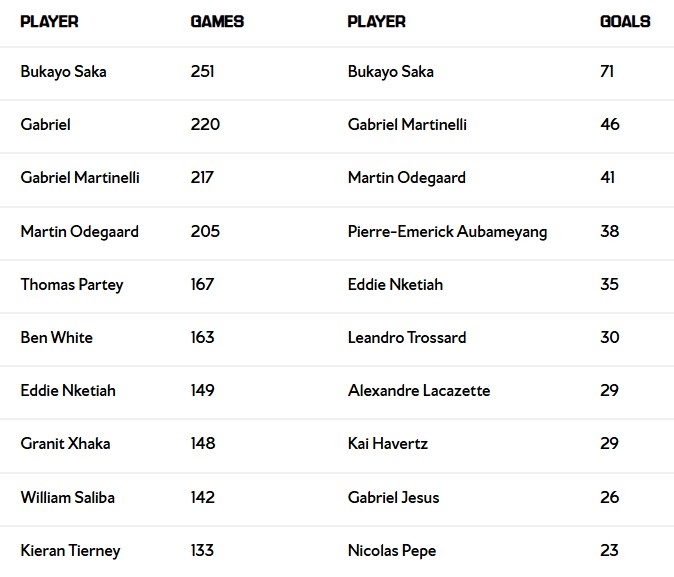Image resolution: width=674 pixels, height=577 pixels.
Task: Select Bukayo Saka in the games table
Action: click(x=63, y=72)
